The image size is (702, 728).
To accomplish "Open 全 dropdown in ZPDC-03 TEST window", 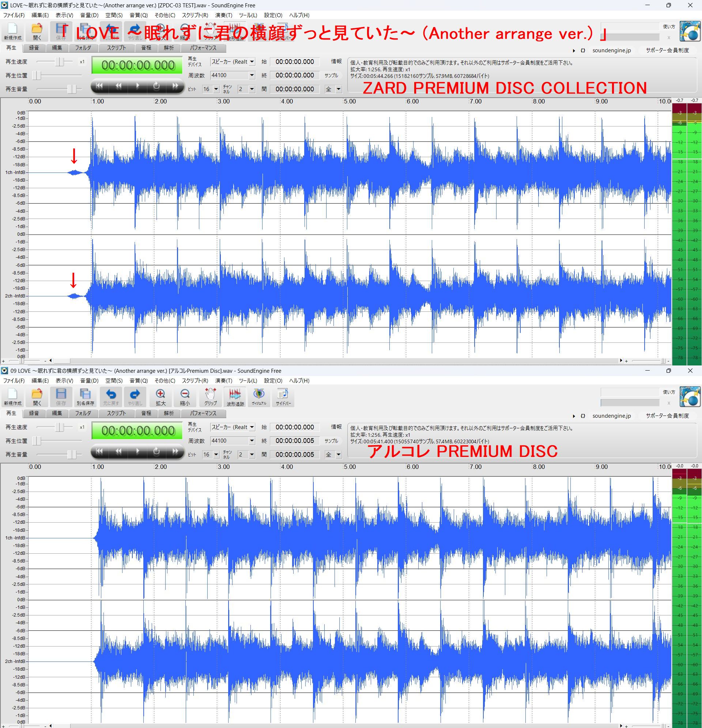I will click(x=333, y=89).
